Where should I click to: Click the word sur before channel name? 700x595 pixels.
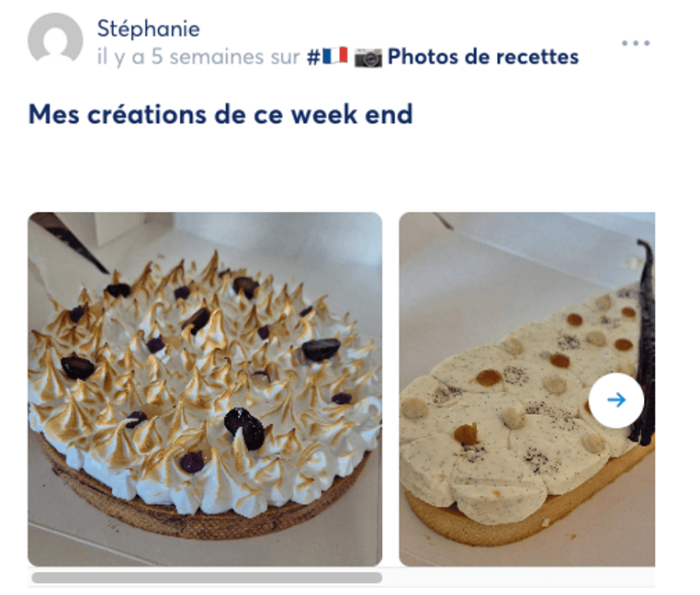click(x=285, y=58)
